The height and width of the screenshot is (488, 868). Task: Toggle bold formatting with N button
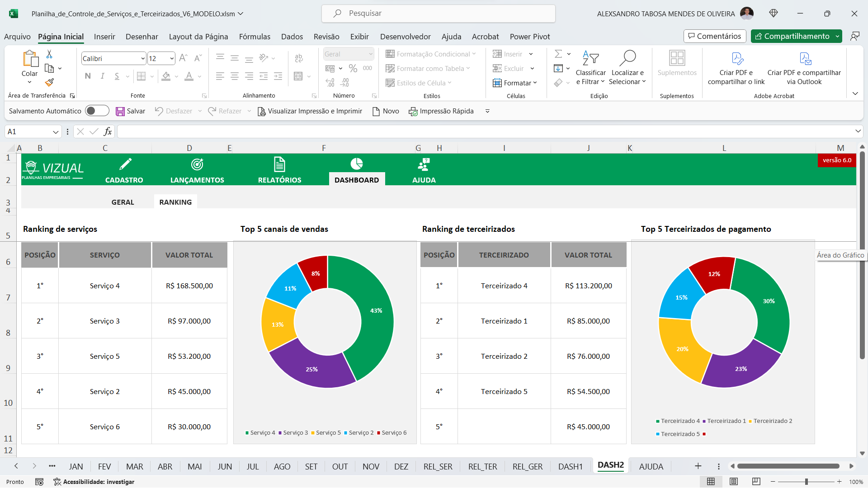(x=88, y=76)
